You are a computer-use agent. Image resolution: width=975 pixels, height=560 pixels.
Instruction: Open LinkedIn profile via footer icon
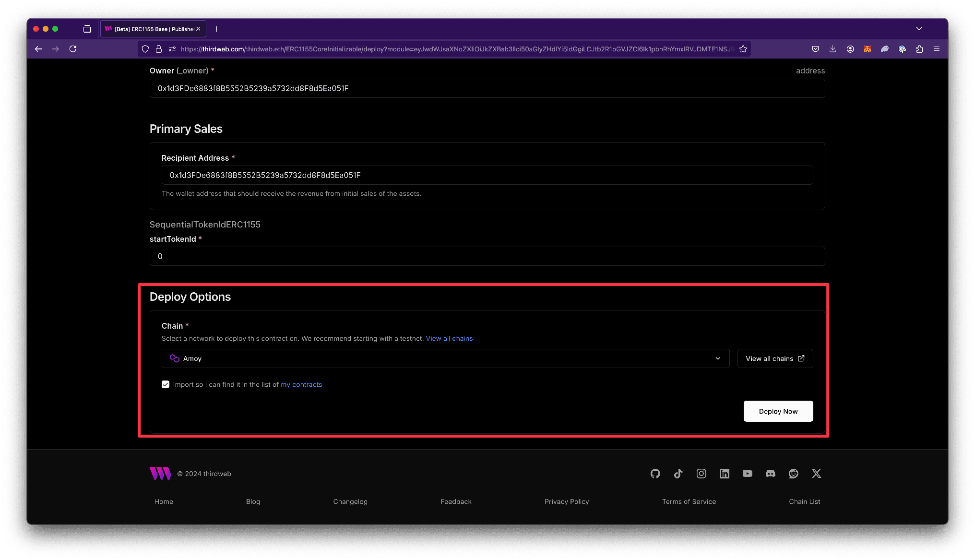(x=724, y=474)
